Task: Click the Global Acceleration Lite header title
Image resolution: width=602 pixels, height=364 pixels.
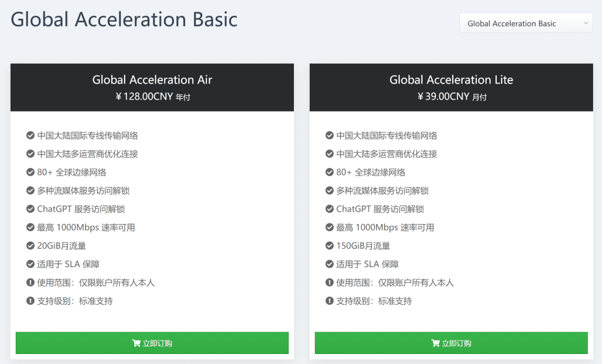Action: [x=451, y=80]
